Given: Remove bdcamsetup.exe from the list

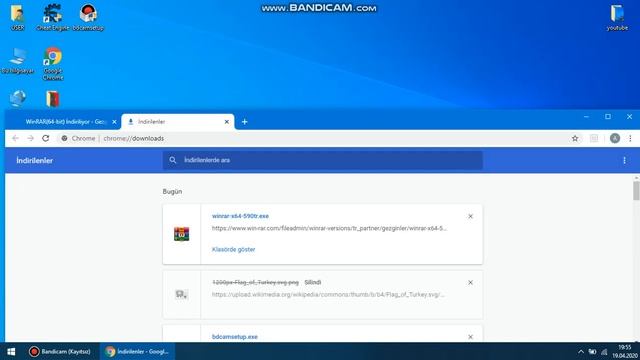Looking at the screenshot, I should tap(470, 337).
